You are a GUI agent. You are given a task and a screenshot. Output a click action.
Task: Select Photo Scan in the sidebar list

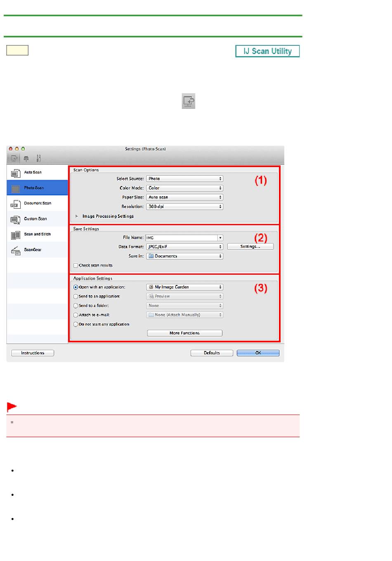[37, 188]
